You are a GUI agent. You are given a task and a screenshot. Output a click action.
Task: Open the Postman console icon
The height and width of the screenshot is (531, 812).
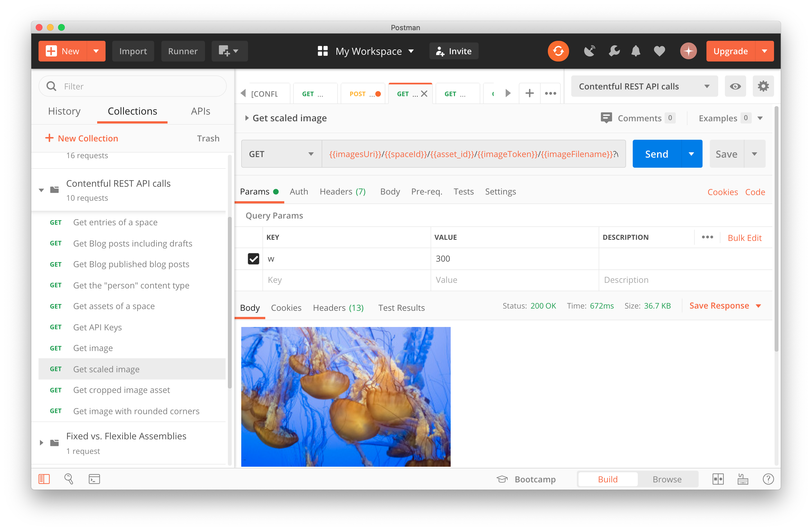click(94, 479)
